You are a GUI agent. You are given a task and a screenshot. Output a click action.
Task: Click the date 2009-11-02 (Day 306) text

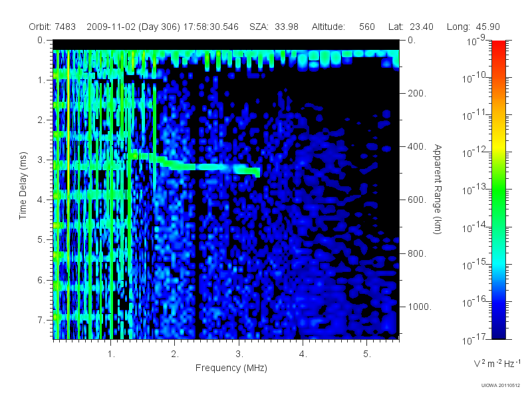tap(134, 27)
